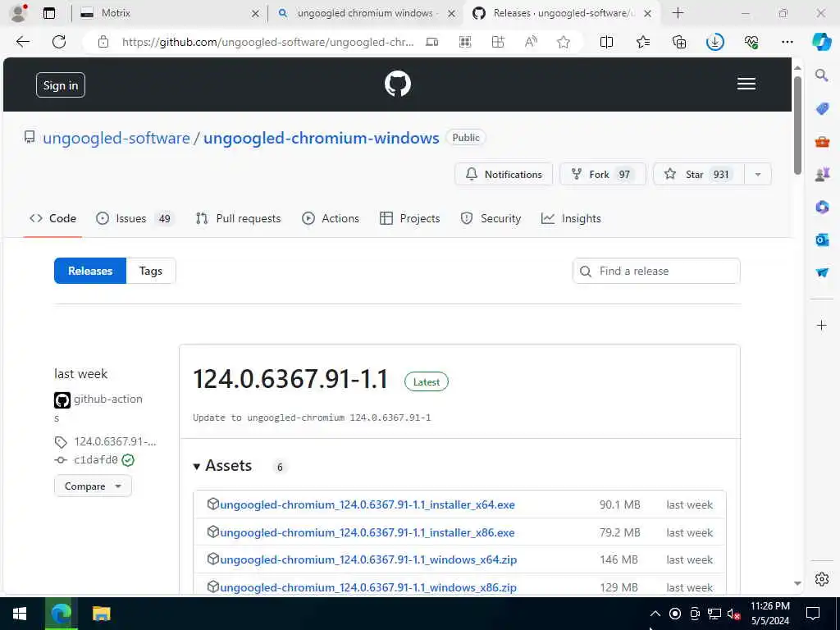
Task: Open the Security tab
Action: pyautogui.click(x=491, y=218)
